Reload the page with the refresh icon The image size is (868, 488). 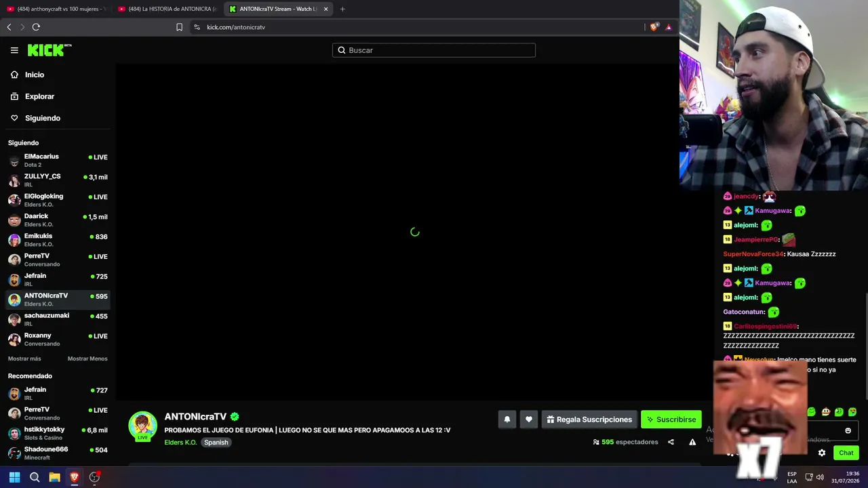pyautogui.click(x=36, y=27)
